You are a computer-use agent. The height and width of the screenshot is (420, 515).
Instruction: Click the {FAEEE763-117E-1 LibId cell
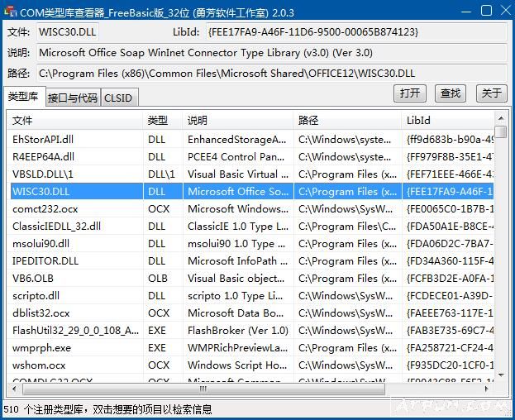click(x=449, y=313)
